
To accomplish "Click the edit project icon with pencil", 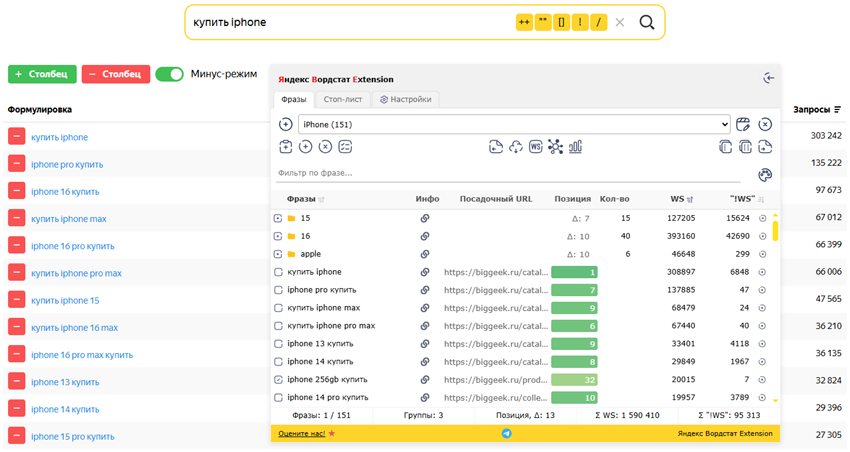I will (x=743, y=124).
